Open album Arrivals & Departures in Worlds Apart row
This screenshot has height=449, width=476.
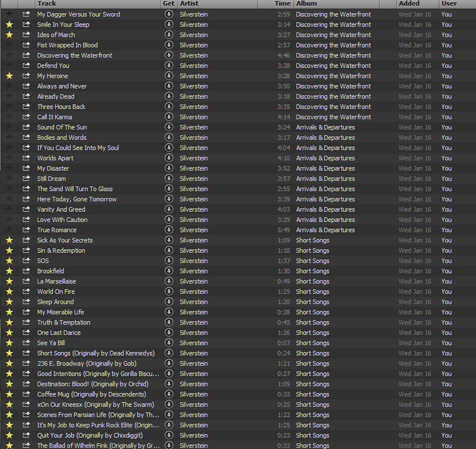[326, 158]
